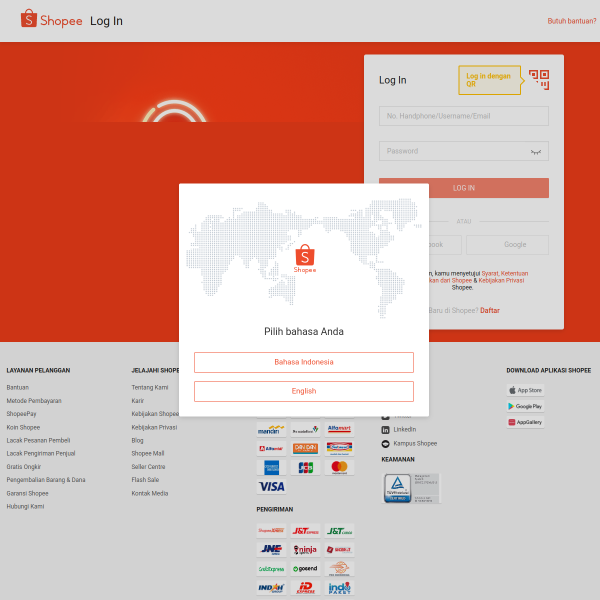The width and height of the screenshot is (600, 600).
Task: Open Tentang Kami footer link
Action: point(150,388)
